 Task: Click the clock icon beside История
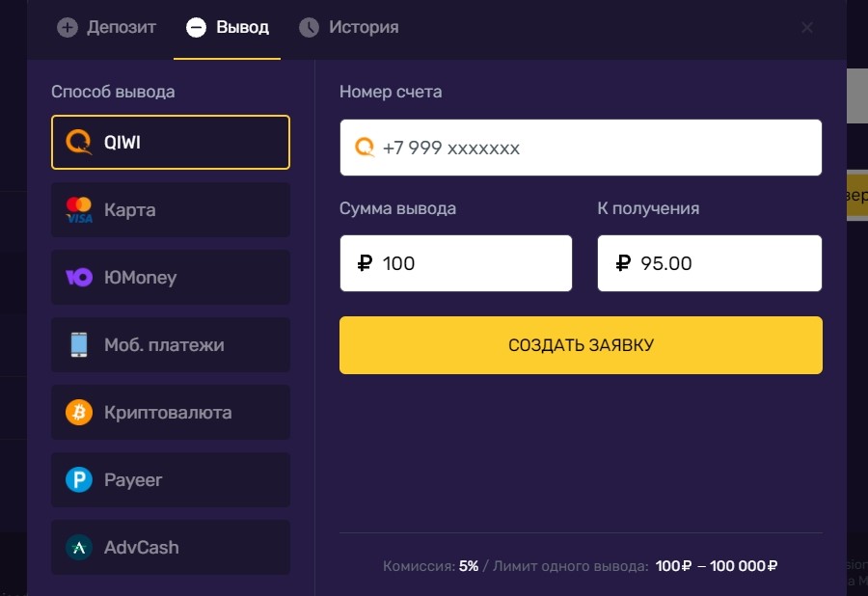tap(309, 27)
